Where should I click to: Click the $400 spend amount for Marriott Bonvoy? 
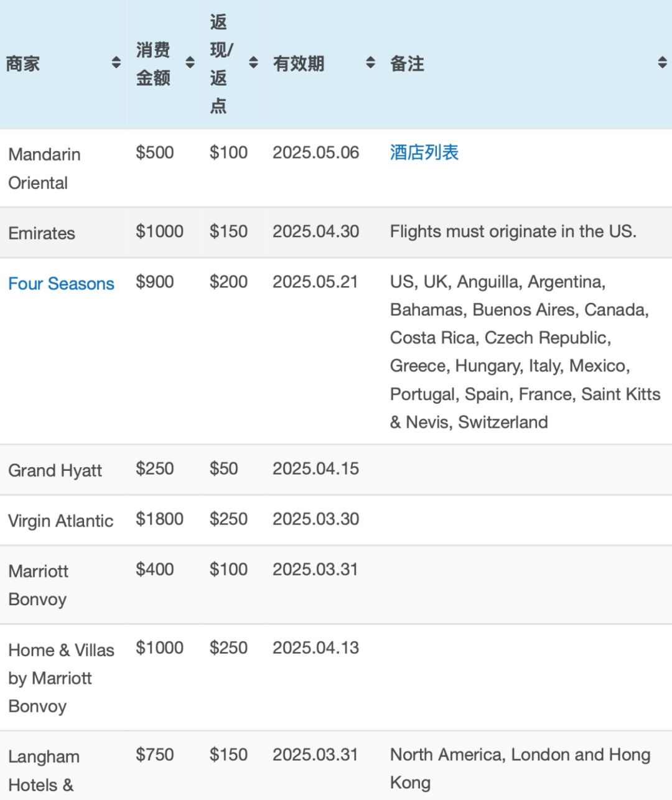click(155, 569)
